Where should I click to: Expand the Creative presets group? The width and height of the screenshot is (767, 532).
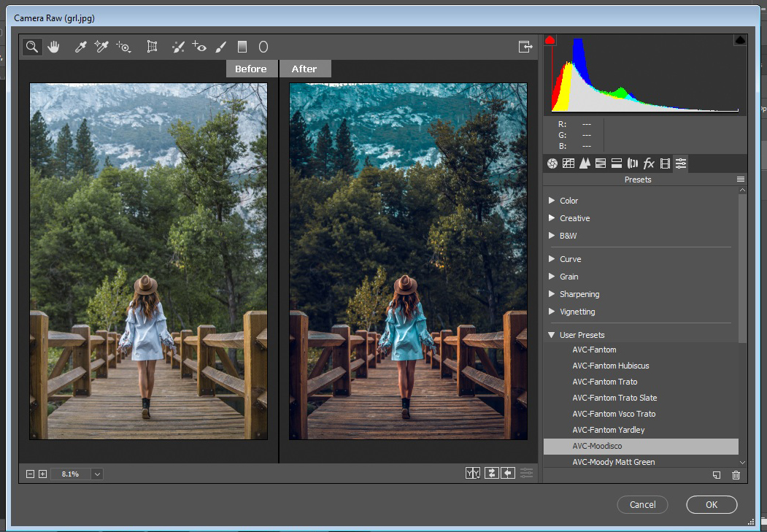[x=552, y=218]
